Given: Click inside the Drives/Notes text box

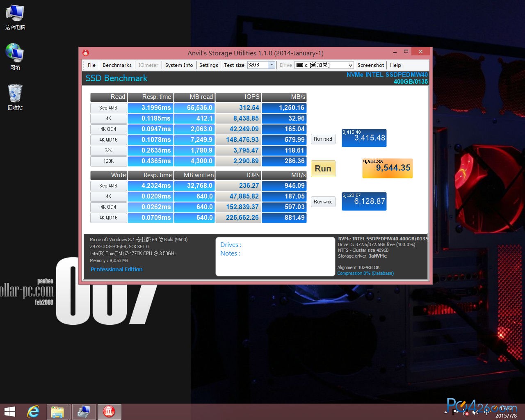Looking at the screenshot, I should 275,256.
